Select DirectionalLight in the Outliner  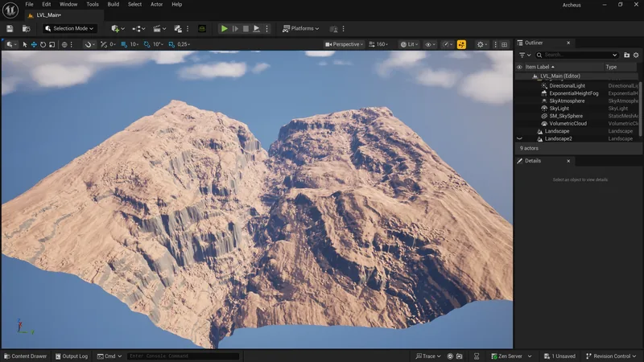[567, 86]
